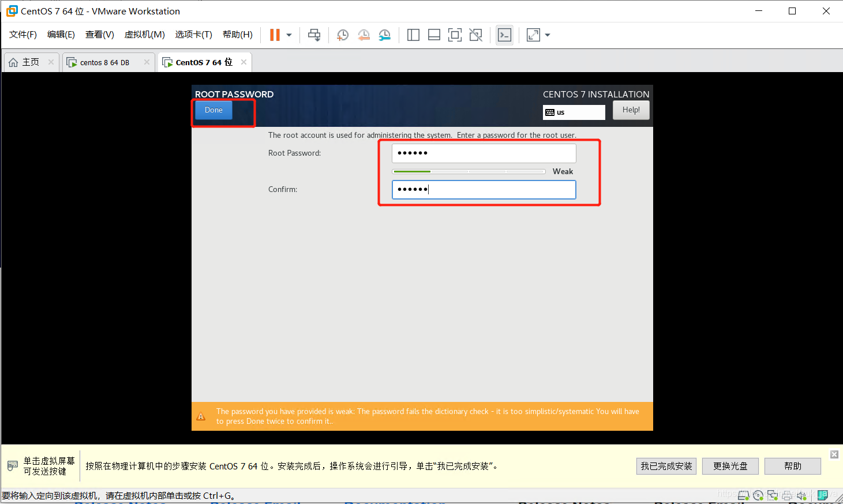The width and height of the screenshot is (843, 504).
Task: Click the CD/DVD drive status icon
Action: 758,495
